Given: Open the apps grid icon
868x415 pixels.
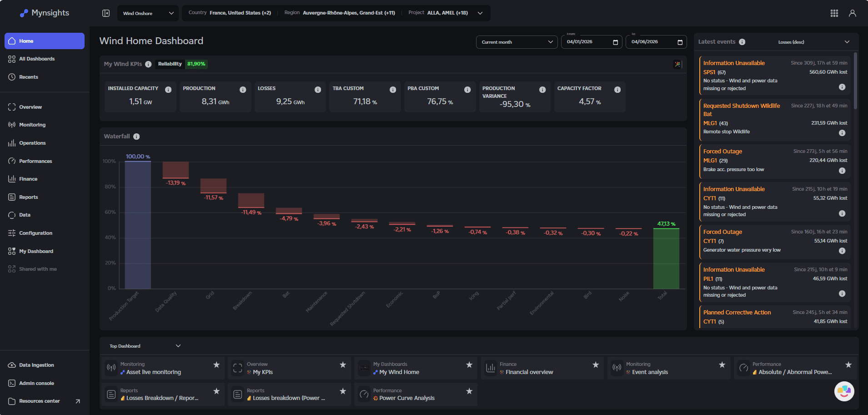Looking at the screenshot, I should (x=834, y=13).
